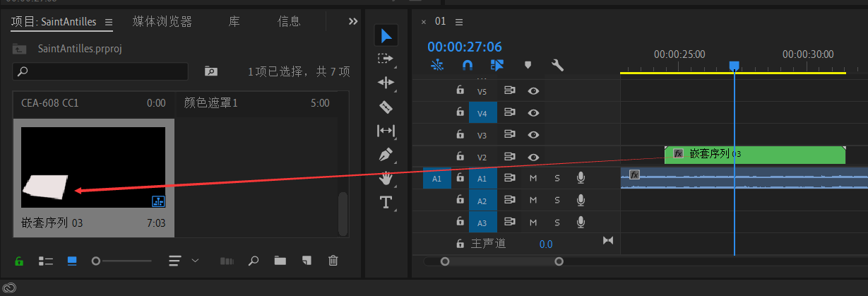Click the New Item icon
Screen dimensions: 868x296
(306, 261)
